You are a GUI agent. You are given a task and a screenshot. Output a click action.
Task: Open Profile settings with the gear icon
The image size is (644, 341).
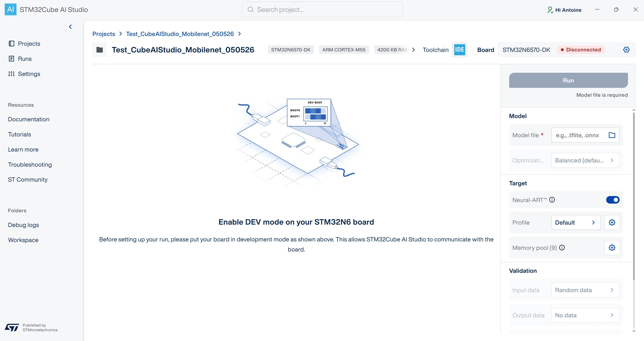[x=612, y=222]
